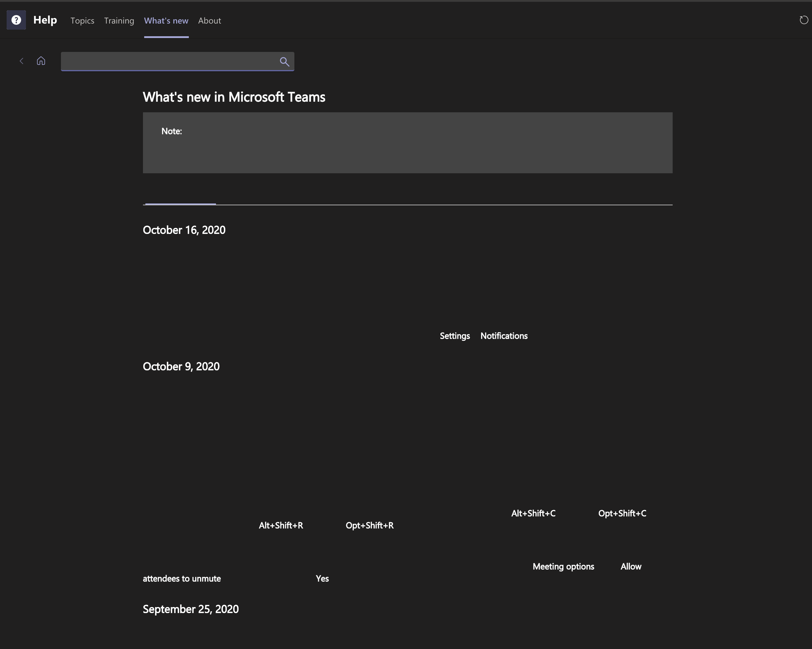The image size is (812, 649).
Task: Click What's new in Microsoft Teams title
Action: (234, 97)
